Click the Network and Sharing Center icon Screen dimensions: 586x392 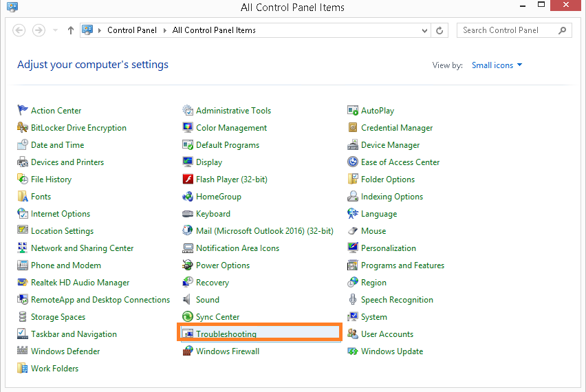click(x=23, y=248)
